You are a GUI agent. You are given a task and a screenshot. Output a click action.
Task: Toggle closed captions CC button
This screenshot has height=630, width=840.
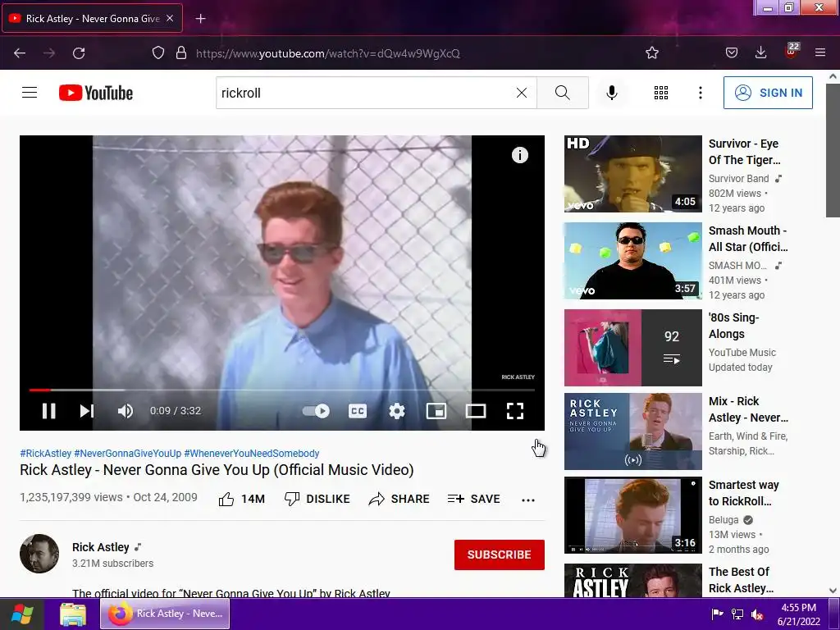point(358,411)
